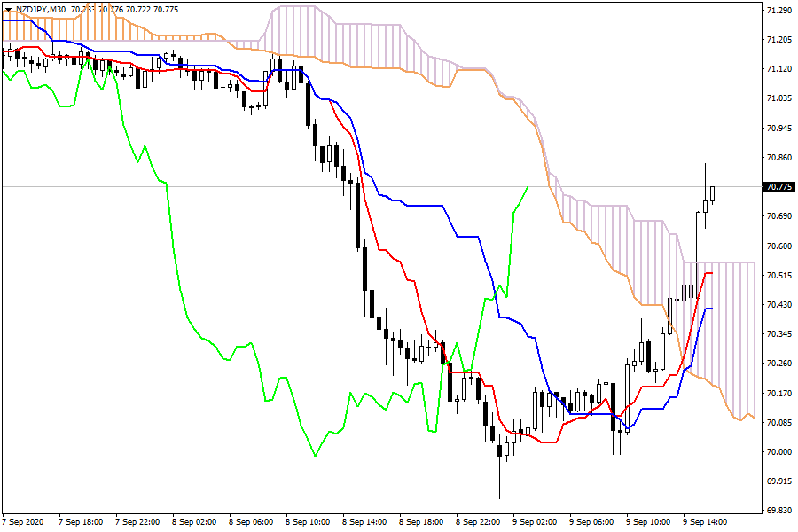Click the right end of the green Chikou line
The image size is (798, 532).
[528, 187]
